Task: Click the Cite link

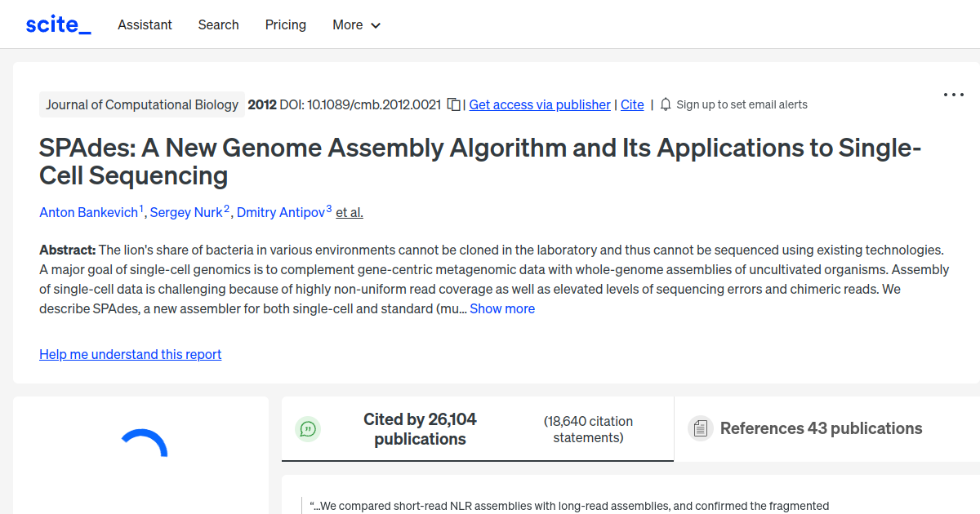Action: click(632, 104)
